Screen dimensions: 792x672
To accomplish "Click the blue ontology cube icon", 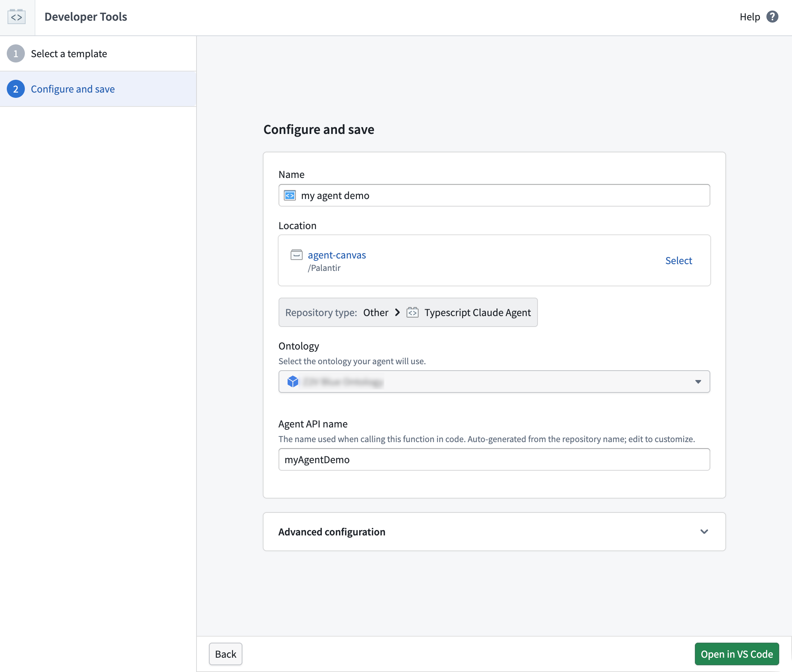I will point(293,381).
